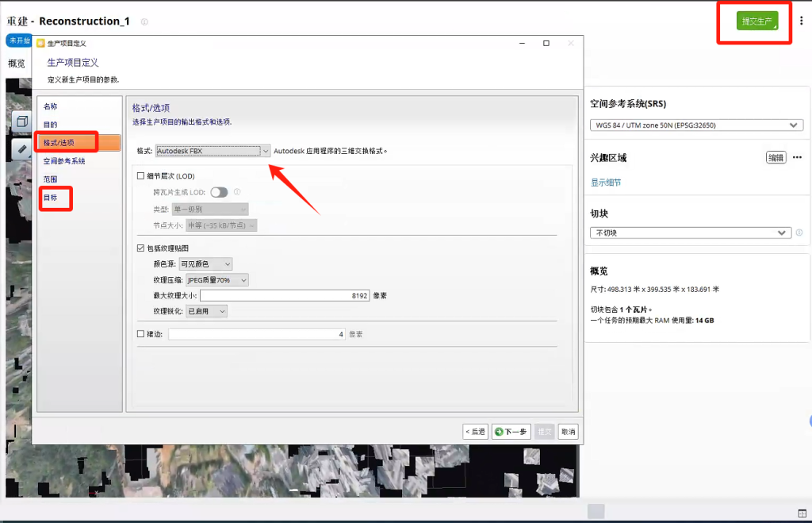Enable the 细节层次 (LOD) checkbox

tap(141, 176)
